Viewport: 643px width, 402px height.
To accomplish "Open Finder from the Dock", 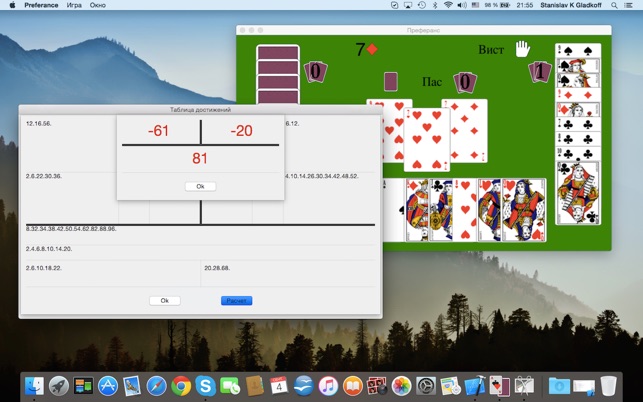I will tap(34, 386).
